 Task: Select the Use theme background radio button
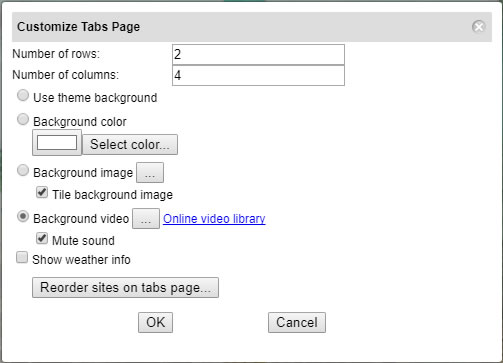(x=23, y=96)
